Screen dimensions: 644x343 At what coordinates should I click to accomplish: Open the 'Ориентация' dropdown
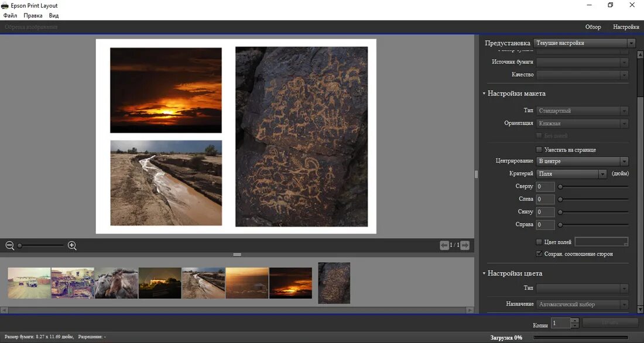pos(583,124)
